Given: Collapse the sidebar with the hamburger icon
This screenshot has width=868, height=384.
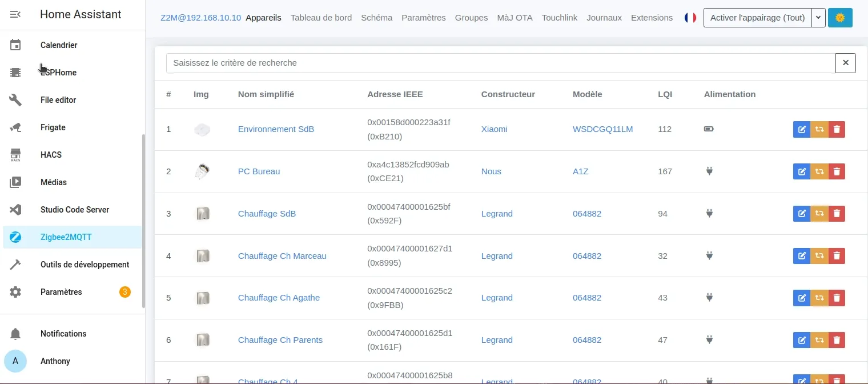Looking at the screenshot, I should pyautogui.click(x=15, y=14).
